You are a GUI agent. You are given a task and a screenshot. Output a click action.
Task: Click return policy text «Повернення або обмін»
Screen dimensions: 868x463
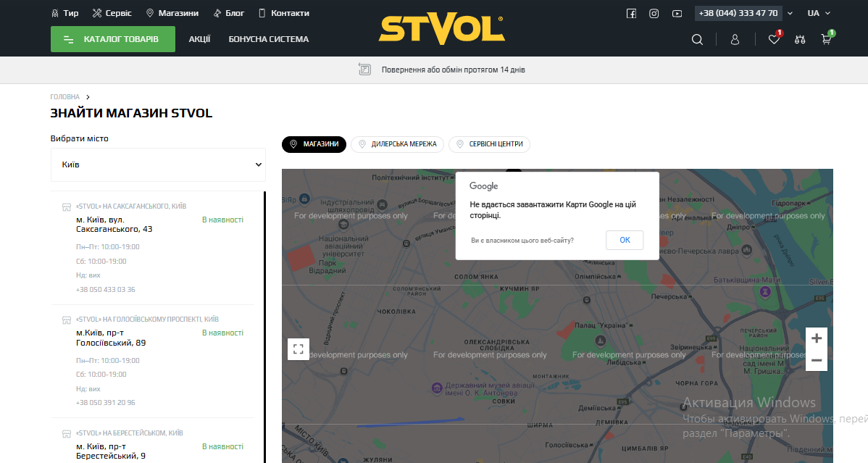421,70
